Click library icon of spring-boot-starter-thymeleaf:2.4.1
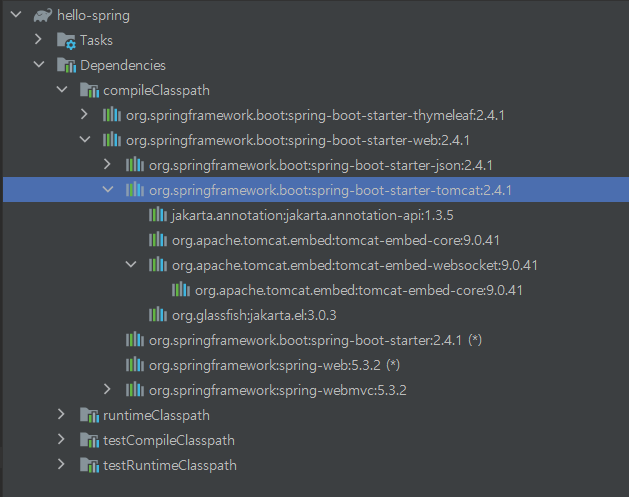 pos(112,115)
